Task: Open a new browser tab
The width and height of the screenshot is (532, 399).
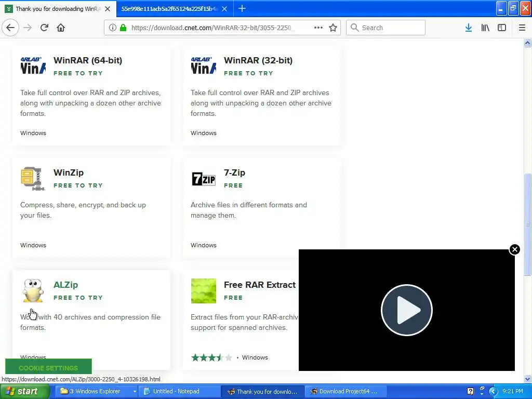Action: click(x=242, y=8)
